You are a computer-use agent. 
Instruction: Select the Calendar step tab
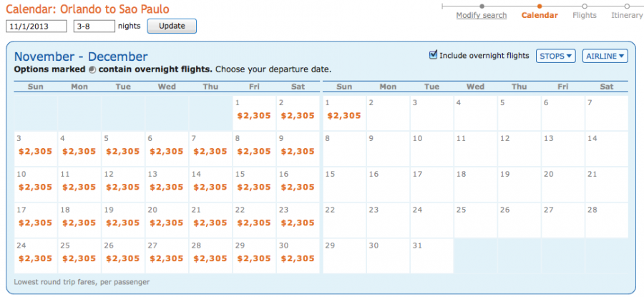point(540,16)
